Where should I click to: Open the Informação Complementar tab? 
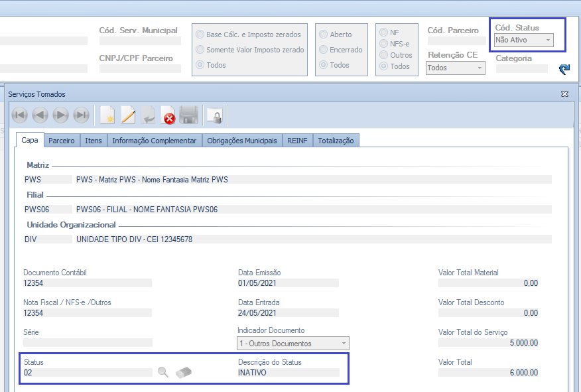coord(155,141)
